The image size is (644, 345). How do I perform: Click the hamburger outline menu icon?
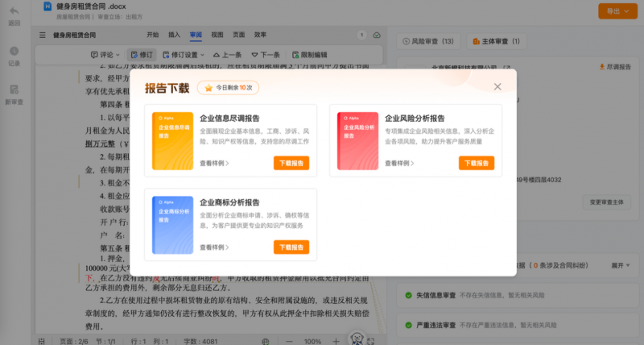43,35
